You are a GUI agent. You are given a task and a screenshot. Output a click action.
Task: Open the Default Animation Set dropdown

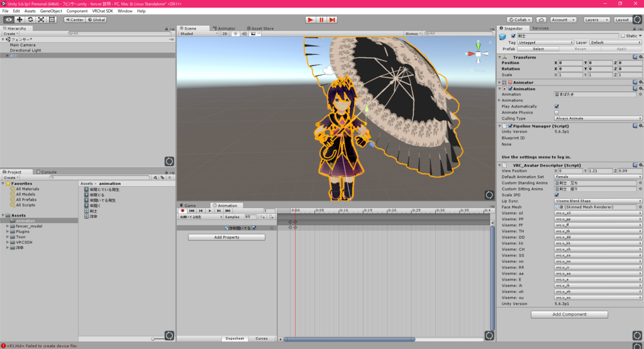[598, 177]
